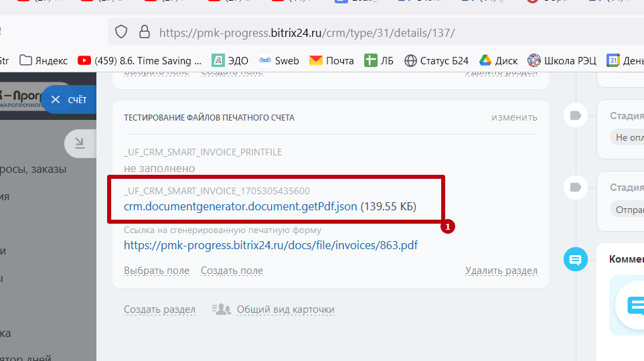Click 'изменить' in the testing section header

click(x=514, y=117)
